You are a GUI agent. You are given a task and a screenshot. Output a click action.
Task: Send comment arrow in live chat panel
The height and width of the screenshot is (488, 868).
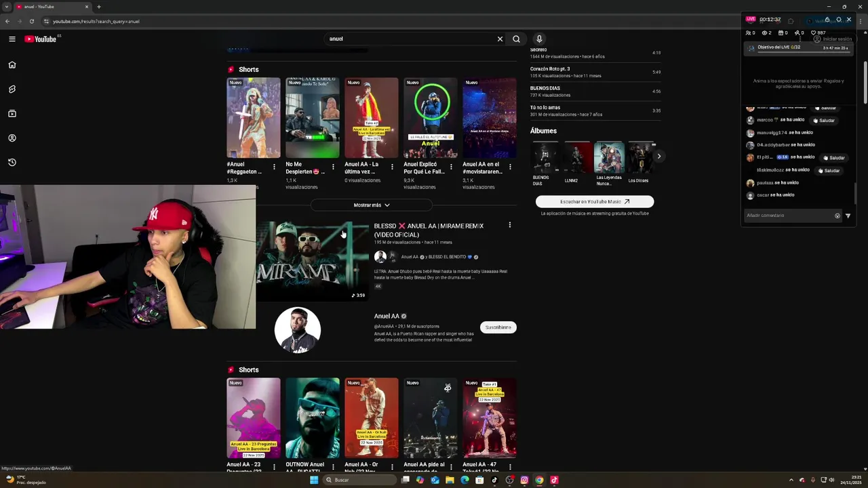click(x=848, y=216)
